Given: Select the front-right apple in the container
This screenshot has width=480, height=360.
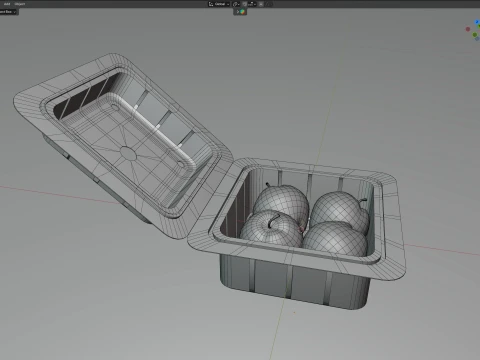Looking at the screenshot, I should (335, 239).
